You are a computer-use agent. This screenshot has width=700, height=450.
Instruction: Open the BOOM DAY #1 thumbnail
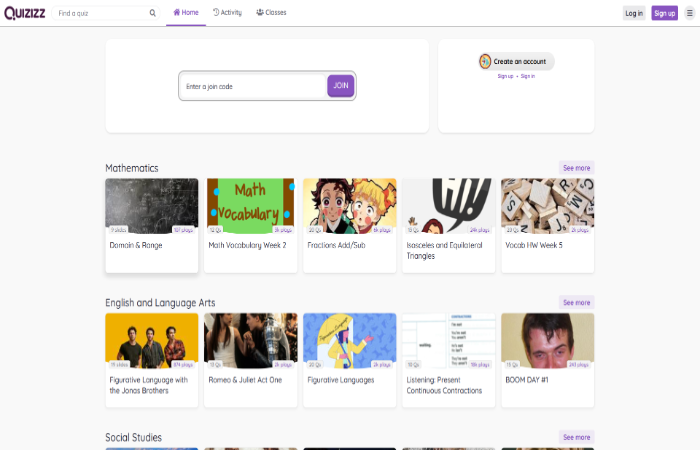pos(548,341)
